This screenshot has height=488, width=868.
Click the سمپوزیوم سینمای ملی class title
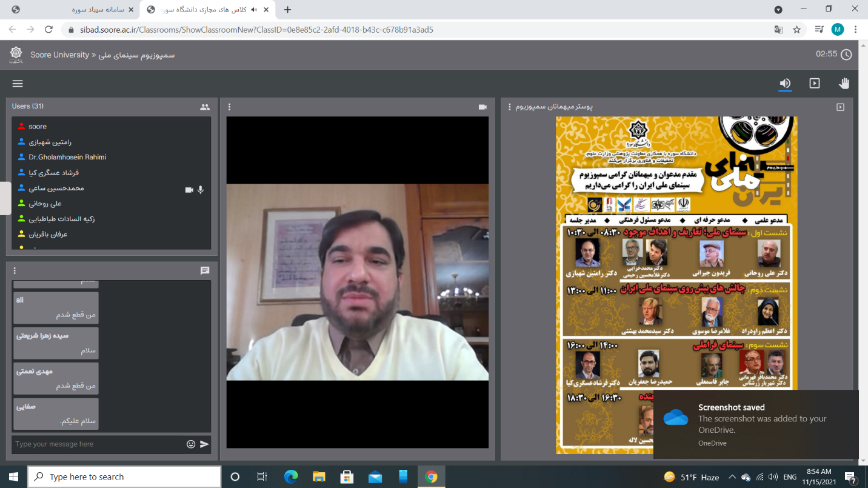[x=136, y=55]
